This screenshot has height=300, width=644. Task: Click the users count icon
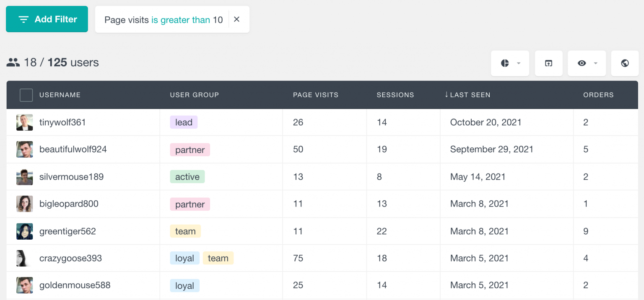[13, 62]
